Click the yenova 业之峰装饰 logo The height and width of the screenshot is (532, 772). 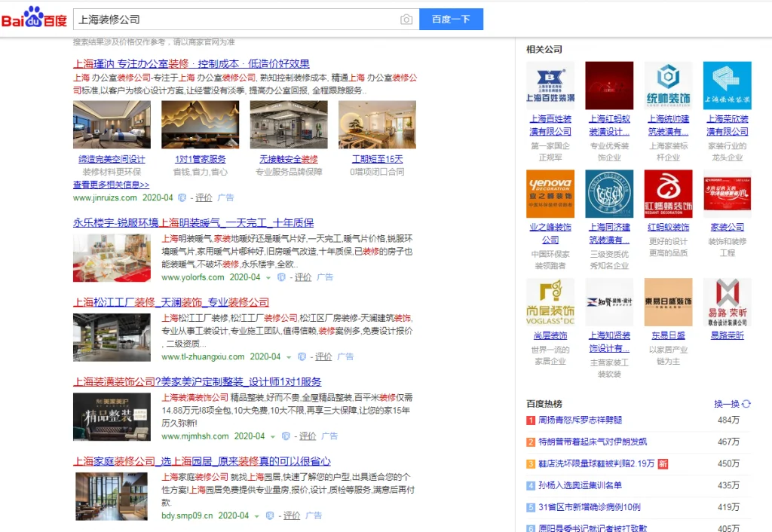(x=550, y=194)
